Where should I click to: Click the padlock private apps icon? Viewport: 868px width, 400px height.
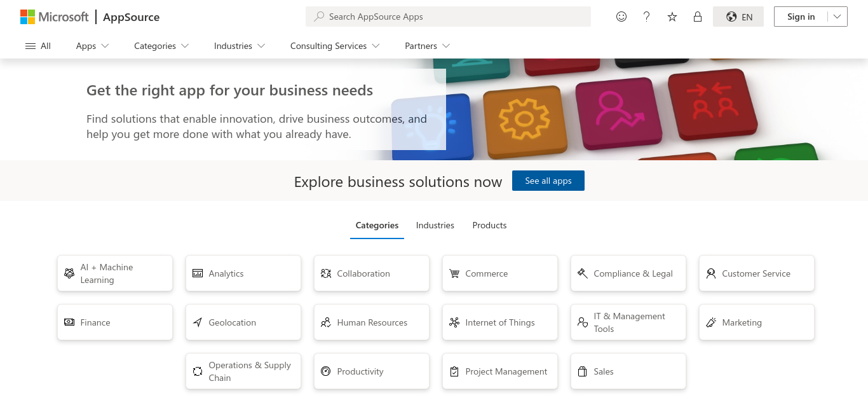click(698, 17)
